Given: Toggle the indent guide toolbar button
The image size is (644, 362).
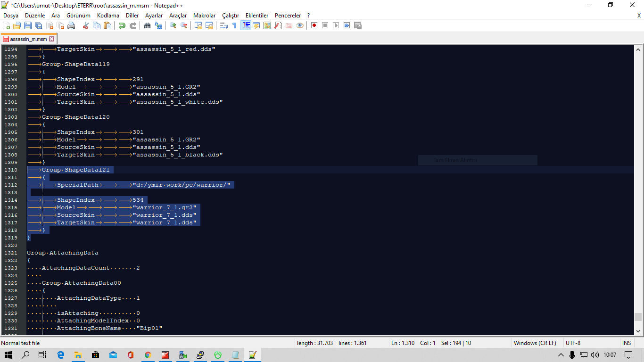Looking at the screenshot, I should click(246, 25).
